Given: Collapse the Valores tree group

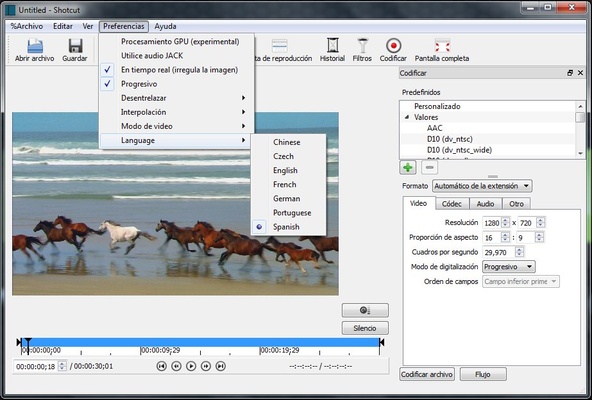Looking at the screenshot, I should point(407,117).
